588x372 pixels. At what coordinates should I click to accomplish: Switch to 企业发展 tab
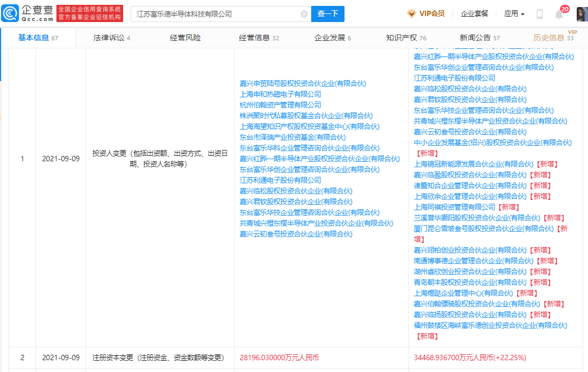pyautogui.click(x=333, y=38)
